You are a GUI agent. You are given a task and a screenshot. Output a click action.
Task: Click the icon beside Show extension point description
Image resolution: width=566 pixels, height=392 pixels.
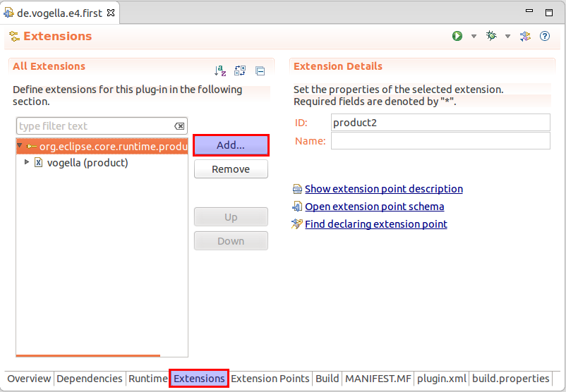(297, 189)
